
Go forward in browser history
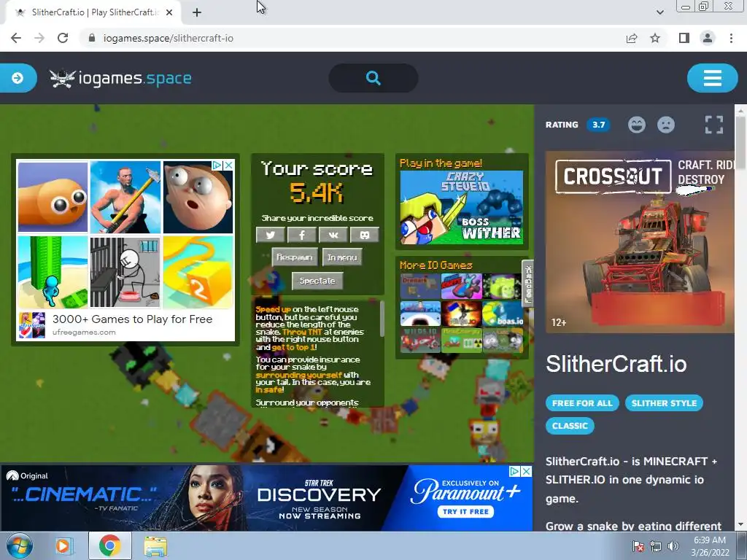39,38
